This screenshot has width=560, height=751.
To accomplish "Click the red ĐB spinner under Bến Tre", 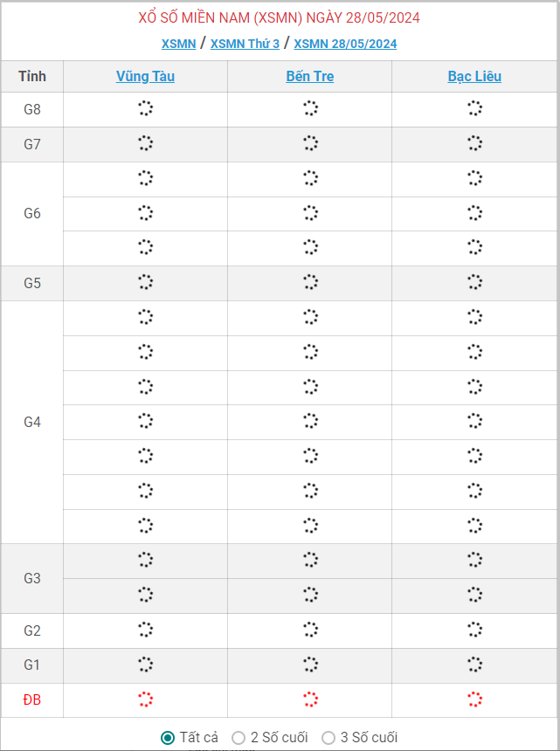I will [x=310, y=699].
